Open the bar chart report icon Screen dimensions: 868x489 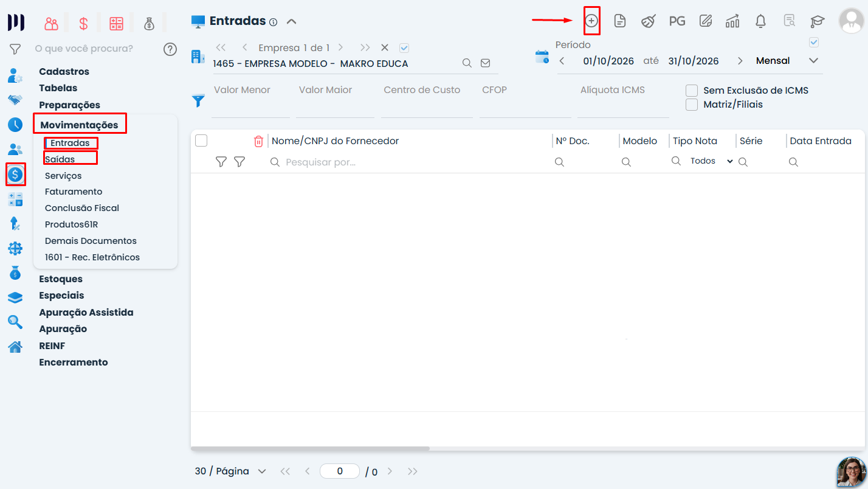[x=732, y=21]
